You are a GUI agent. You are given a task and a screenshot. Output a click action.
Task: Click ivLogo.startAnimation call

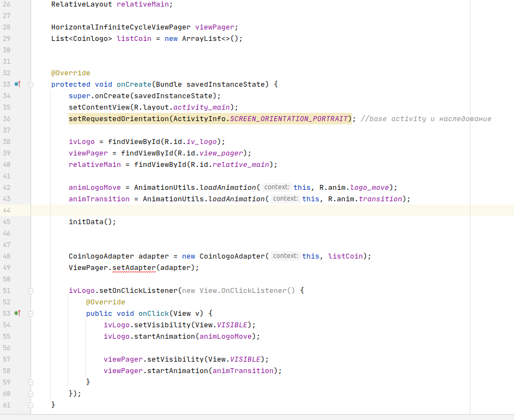[x=182, y=337]
